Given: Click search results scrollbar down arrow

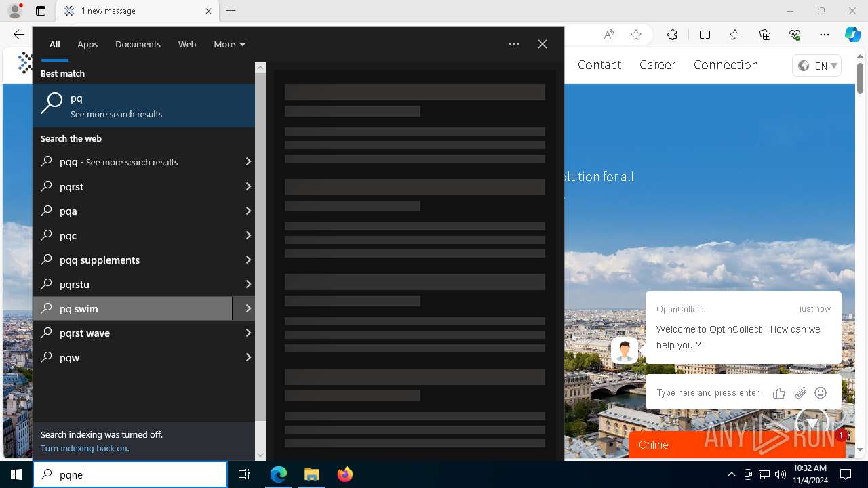Looking at the screenshot, I should [x=260, y=455].
